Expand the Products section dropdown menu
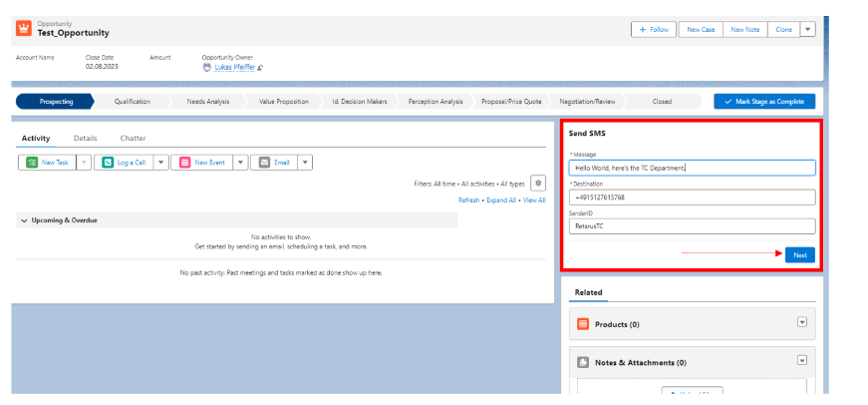This screenshot has height=405, width=868. tap(802, 321)
